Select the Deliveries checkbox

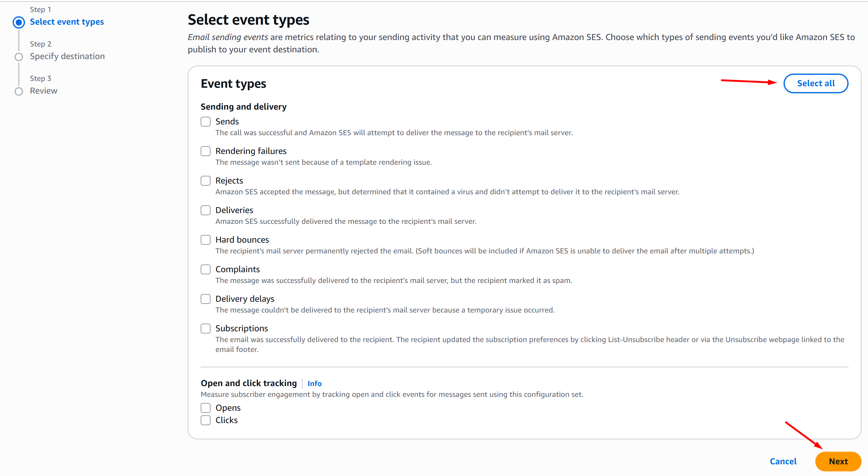point(206,210)
